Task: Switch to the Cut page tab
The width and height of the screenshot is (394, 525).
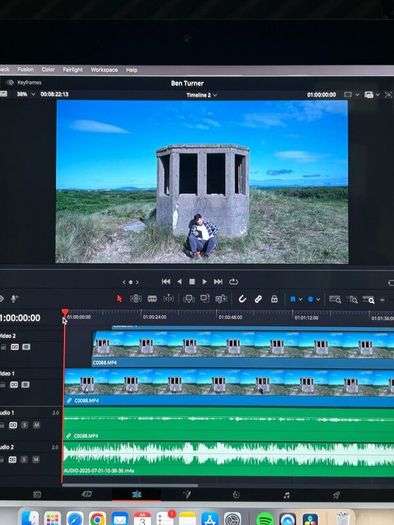Action: click(x=87, y=494)
